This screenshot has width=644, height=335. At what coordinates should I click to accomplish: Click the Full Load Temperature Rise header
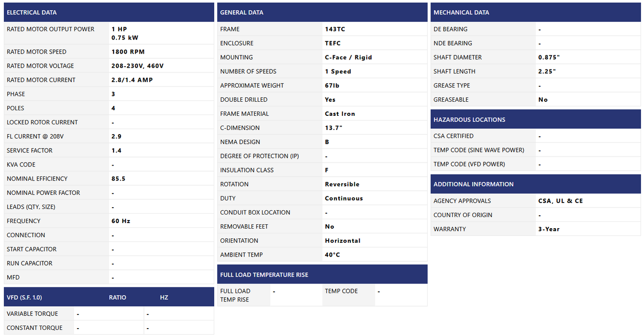[264, 275]
